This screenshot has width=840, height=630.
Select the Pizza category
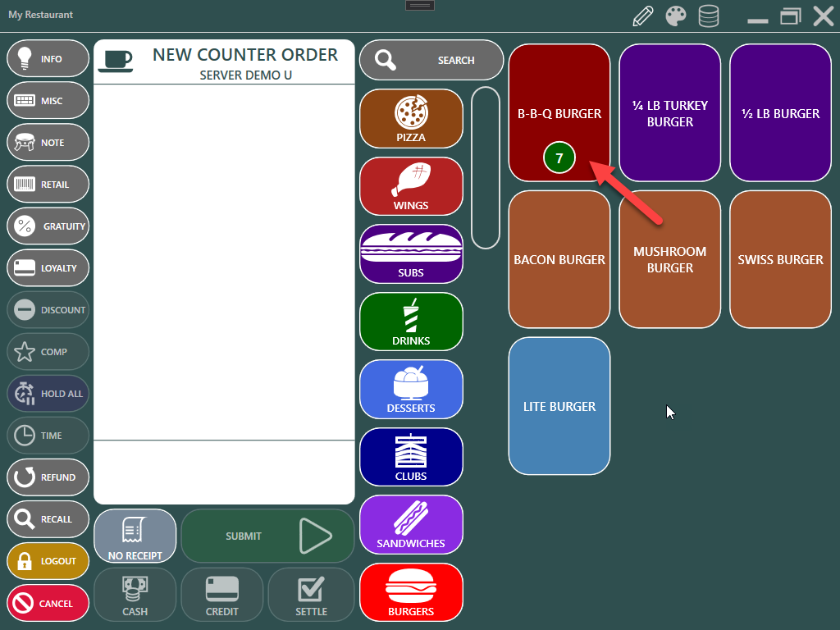tap(411, 120)
